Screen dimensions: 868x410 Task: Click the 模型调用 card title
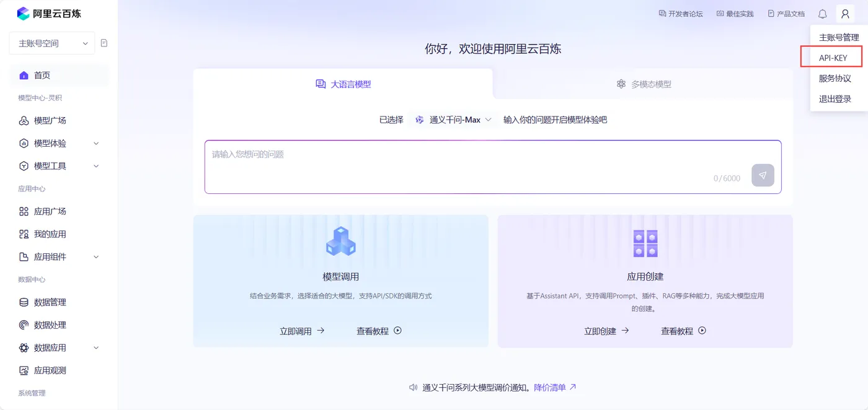[x=341, y=277]
